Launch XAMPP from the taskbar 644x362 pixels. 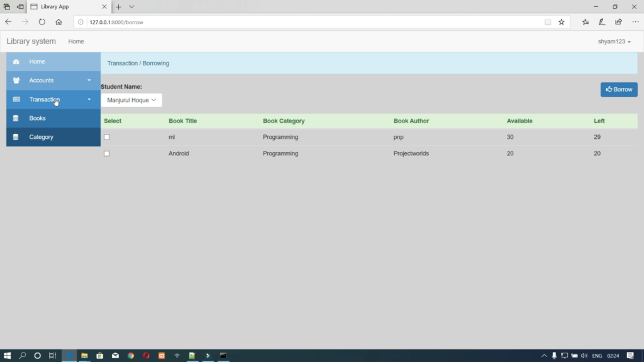coord(161,355)
